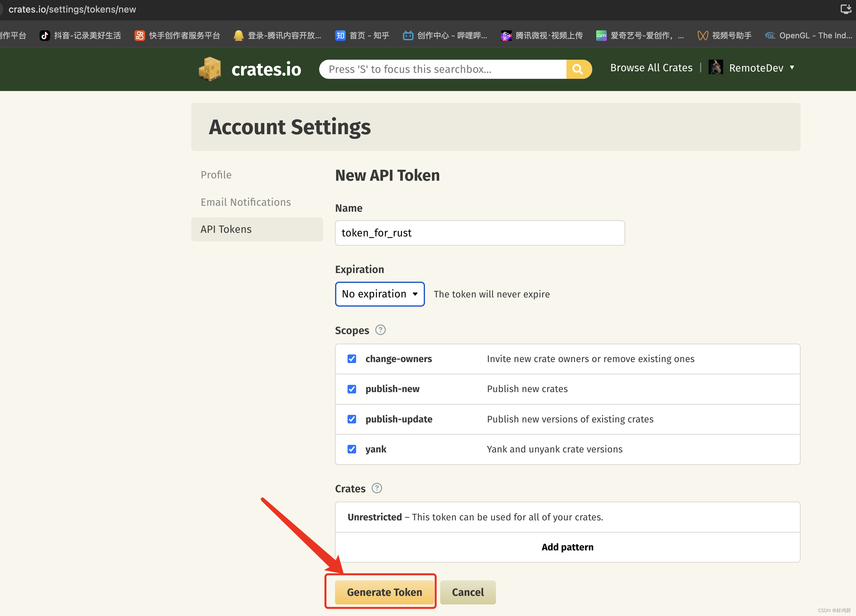The height and width of the screenshot is (616, 856).
Task: Click Add pattern under Crates
Action: 567,547
